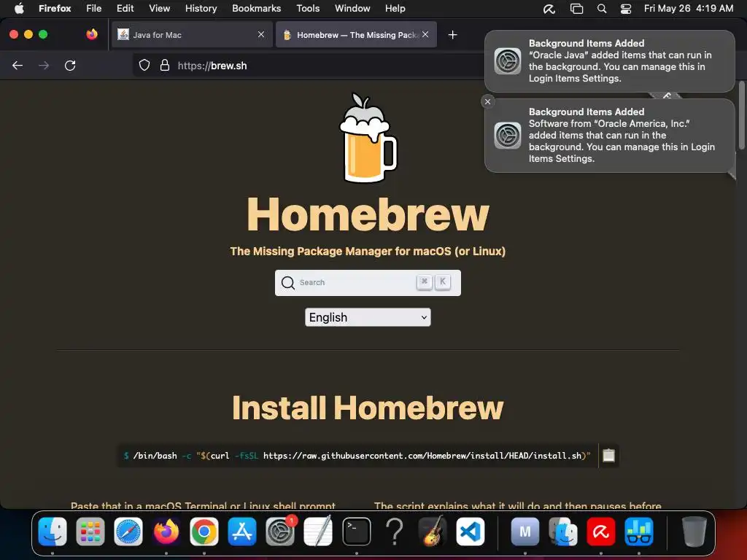Click the tracking protection shield icon
747x560 pixels.
pos(144,65)
